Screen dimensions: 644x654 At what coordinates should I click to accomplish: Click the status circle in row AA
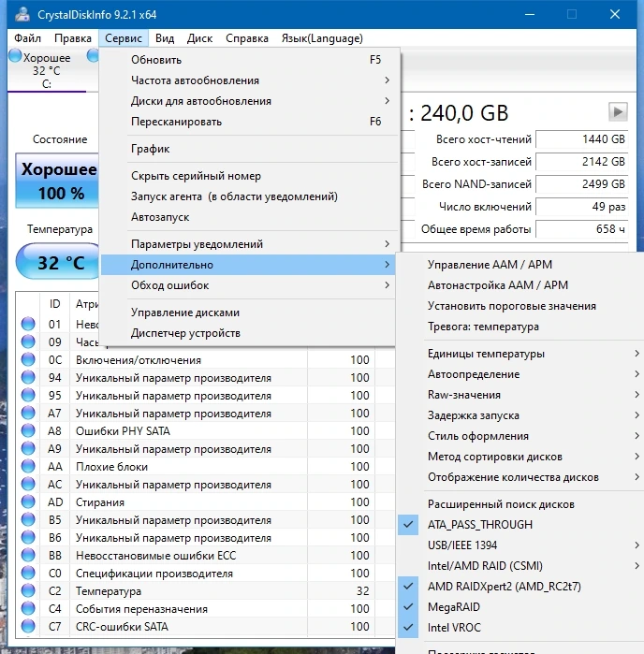click(x=28, y=466)
